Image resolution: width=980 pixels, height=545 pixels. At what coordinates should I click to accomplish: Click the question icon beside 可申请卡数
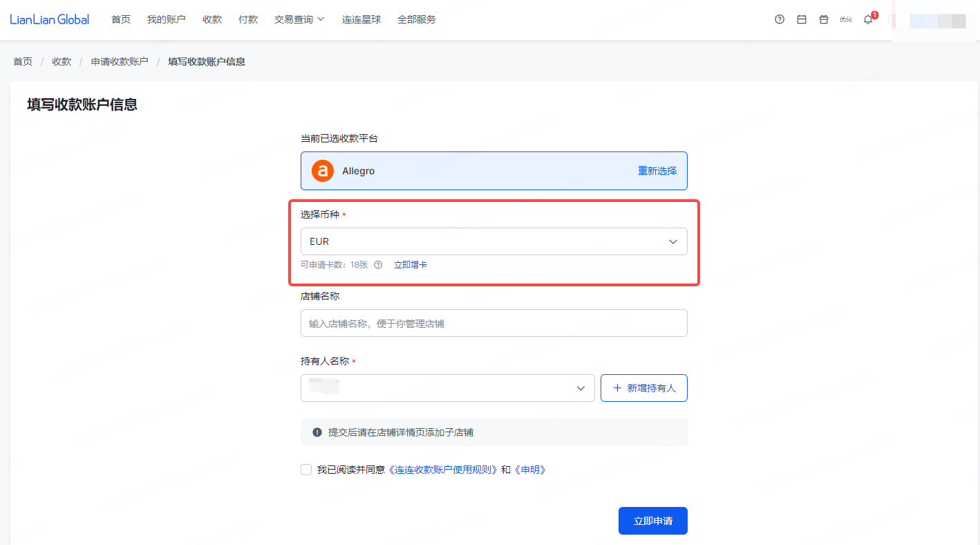(x=378, y=264)
